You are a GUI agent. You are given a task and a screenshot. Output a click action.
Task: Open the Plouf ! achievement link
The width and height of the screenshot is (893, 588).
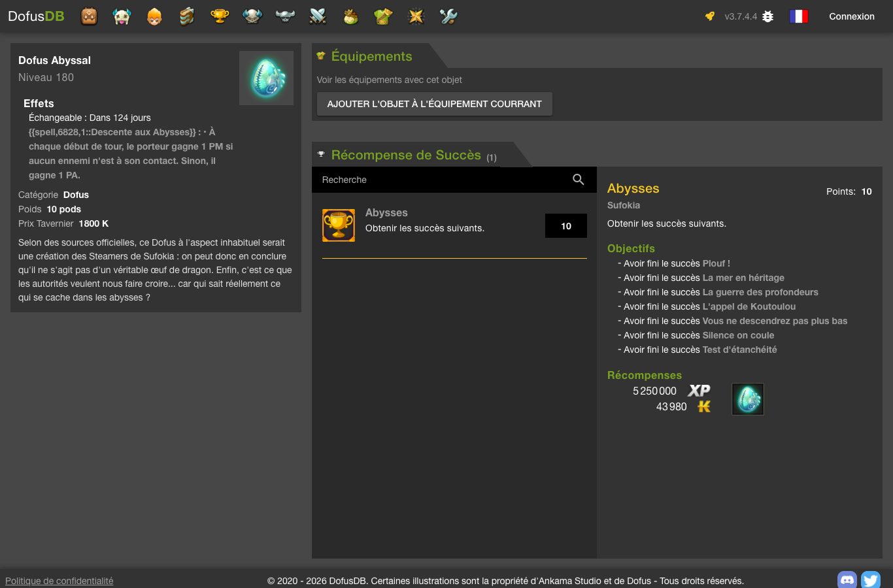[x=716, y=263]
